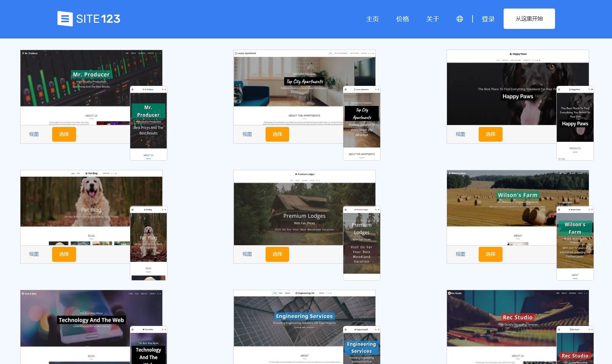Tap hamburger icon in Mr. Producer mobile preview
This screenshot has height=364, width=612.
[x=133, y=90]
